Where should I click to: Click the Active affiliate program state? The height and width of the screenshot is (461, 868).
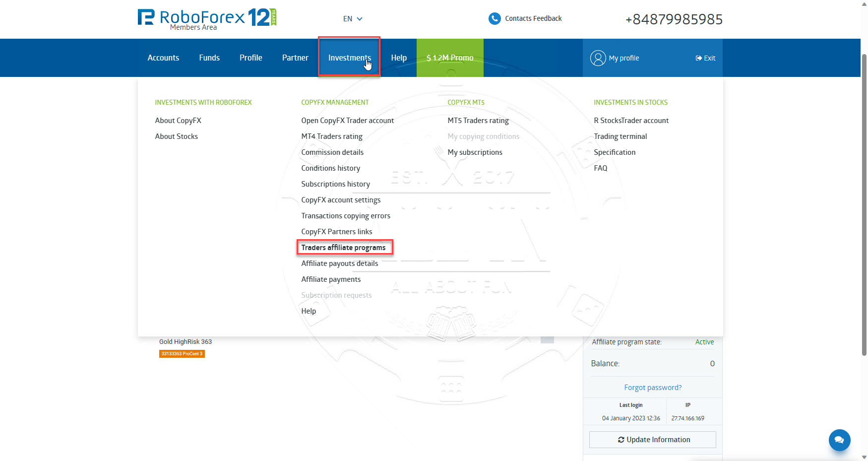click(704, 342)
